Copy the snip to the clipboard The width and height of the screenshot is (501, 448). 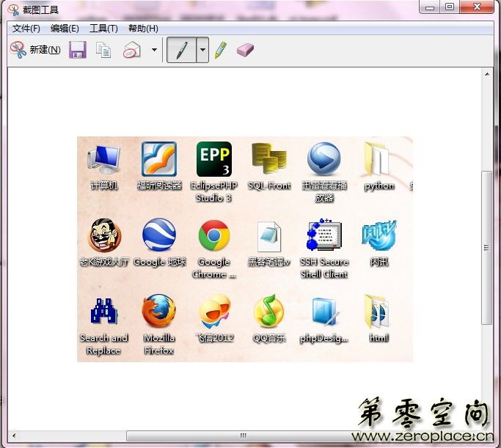coord(103,50)
